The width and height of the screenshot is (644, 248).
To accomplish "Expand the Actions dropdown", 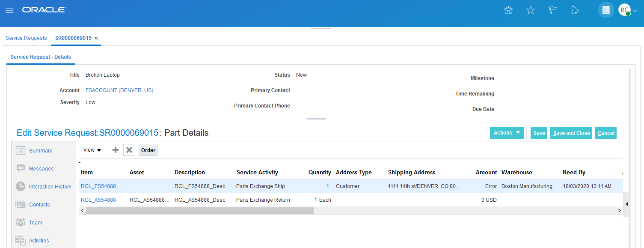I will click(507, 133).
